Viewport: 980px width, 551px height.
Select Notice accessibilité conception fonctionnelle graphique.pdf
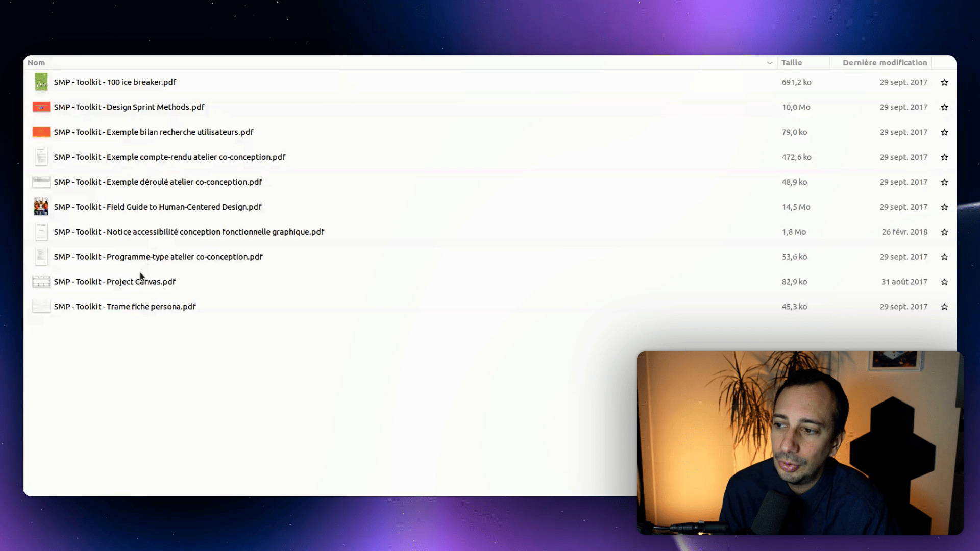[x=490, y=232]
